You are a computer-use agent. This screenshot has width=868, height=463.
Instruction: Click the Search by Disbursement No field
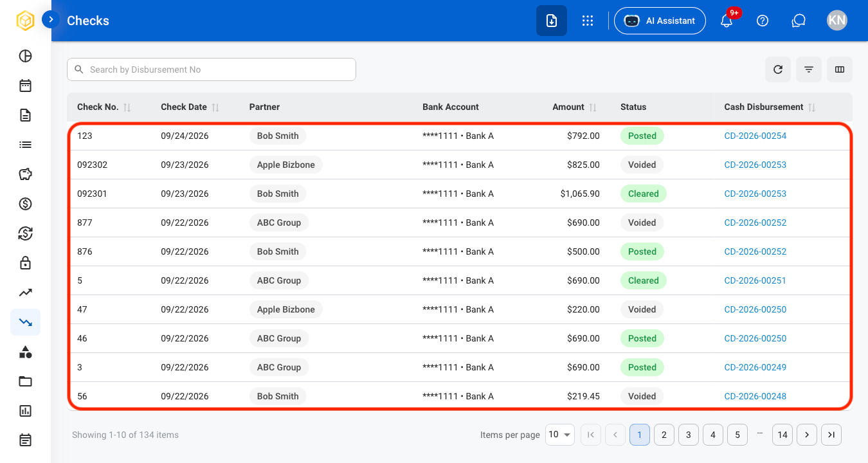coord(212,69)
